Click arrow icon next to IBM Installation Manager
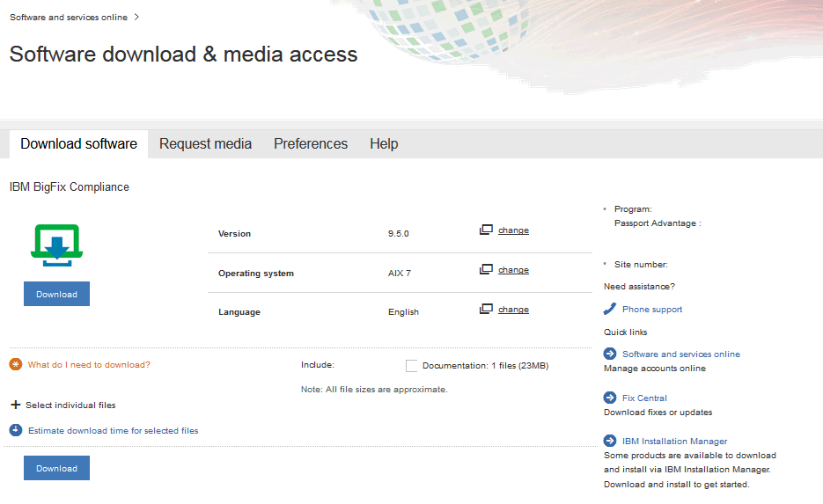823x504 pixels. (x=610, y=441)
